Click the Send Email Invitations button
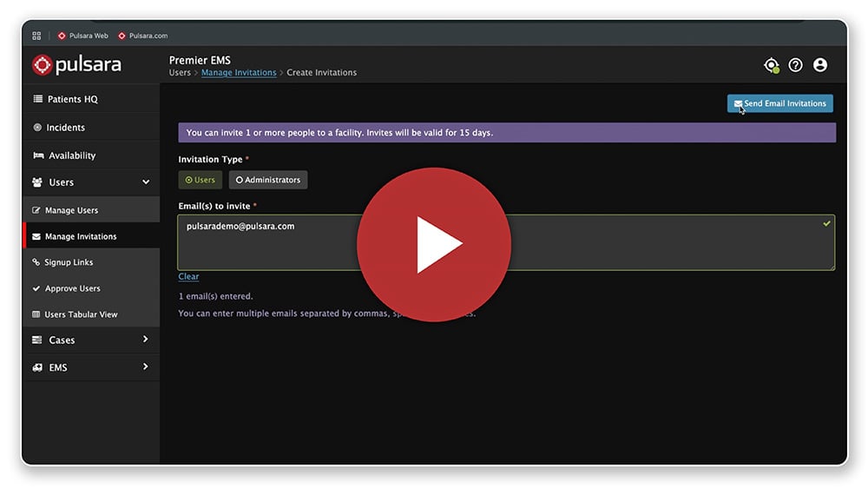 tap(779, 103)
